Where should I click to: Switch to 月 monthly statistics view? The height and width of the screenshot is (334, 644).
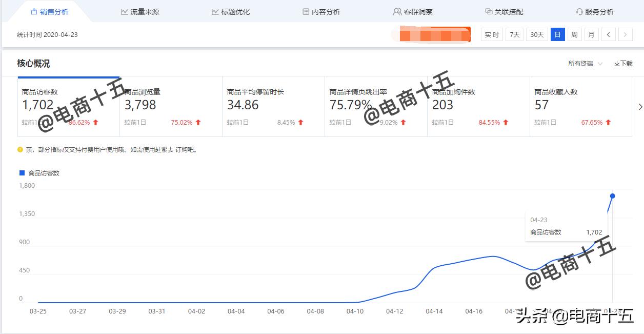[591, 34]
